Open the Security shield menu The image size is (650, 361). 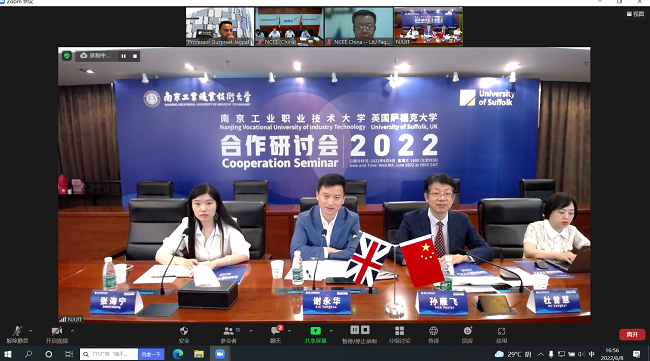(184, 334)
